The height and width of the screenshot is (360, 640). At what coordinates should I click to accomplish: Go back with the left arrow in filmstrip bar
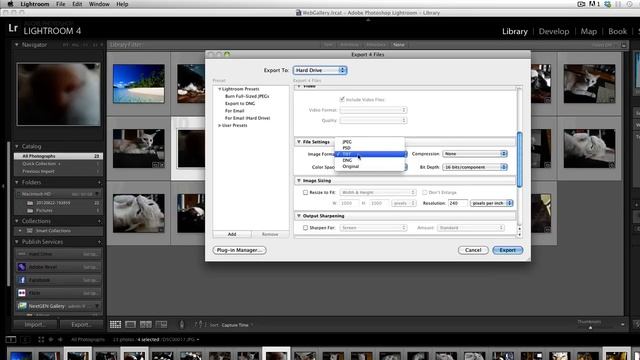tap(51, 340)
